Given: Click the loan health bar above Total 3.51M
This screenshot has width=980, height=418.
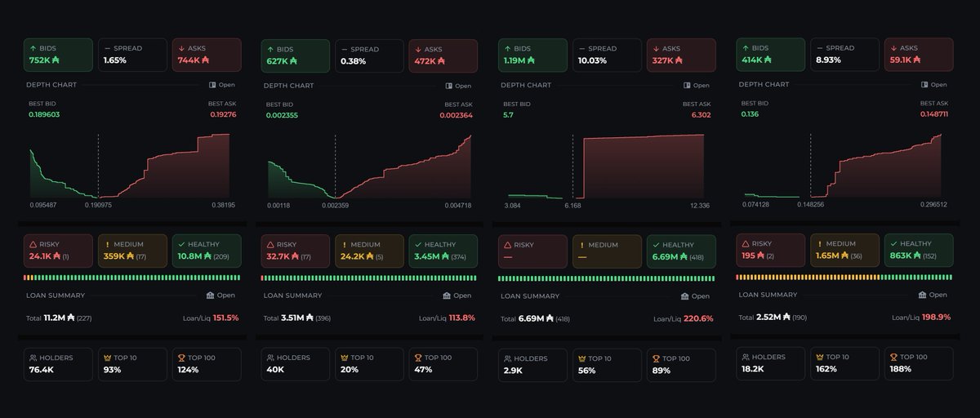Looking at the screenshot, I should [369, 278].
